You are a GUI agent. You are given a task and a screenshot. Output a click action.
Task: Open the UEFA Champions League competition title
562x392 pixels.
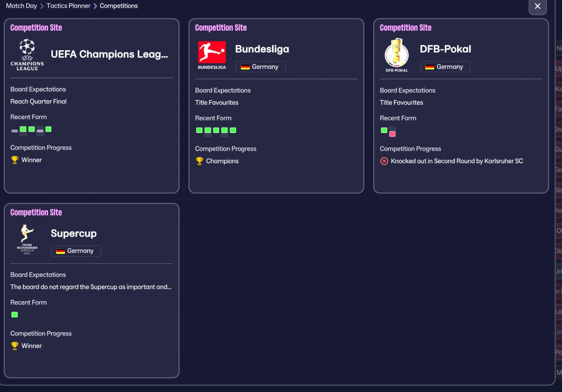[x=109, y=54]
